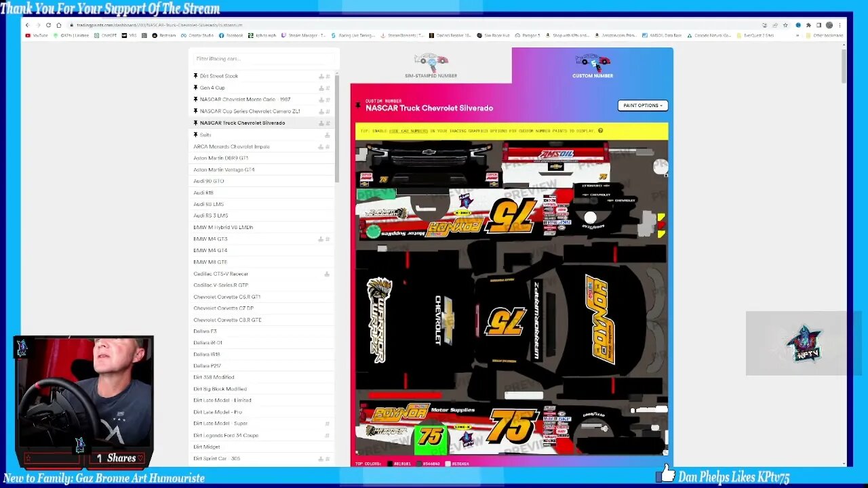Bookmark this page with the star icon
Screen dimensions: 868x488
[786, 25]
